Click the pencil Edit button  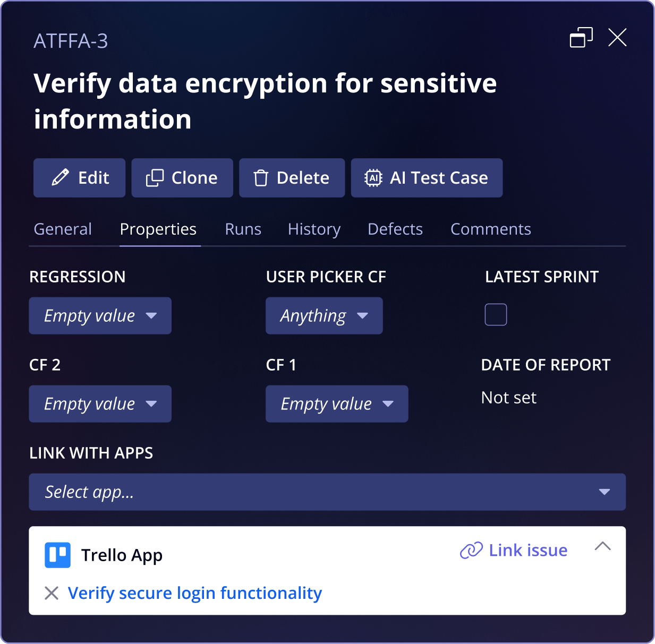click(x=79, y=178)
